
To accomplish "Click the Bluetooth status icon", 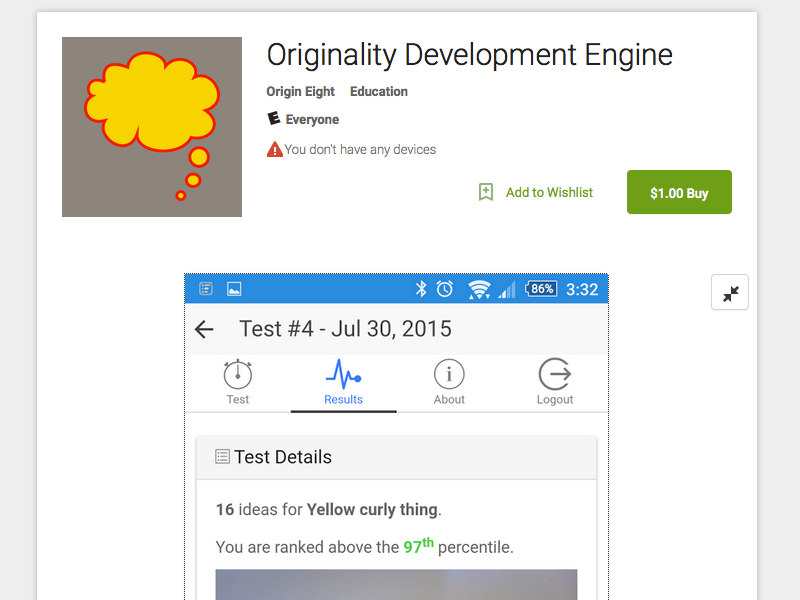I will [421, 289].
